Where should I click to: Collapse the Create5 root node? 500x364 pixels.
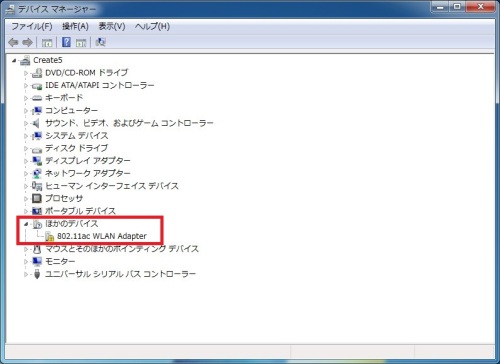14,60
